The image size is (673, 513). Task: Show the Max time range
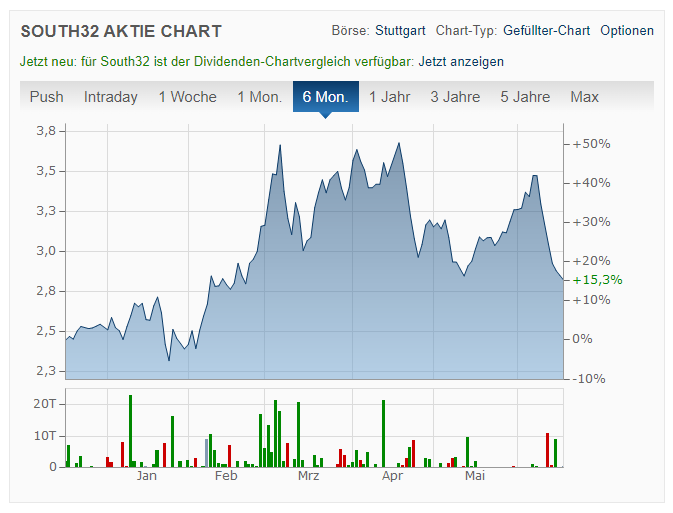pos(584,97)
